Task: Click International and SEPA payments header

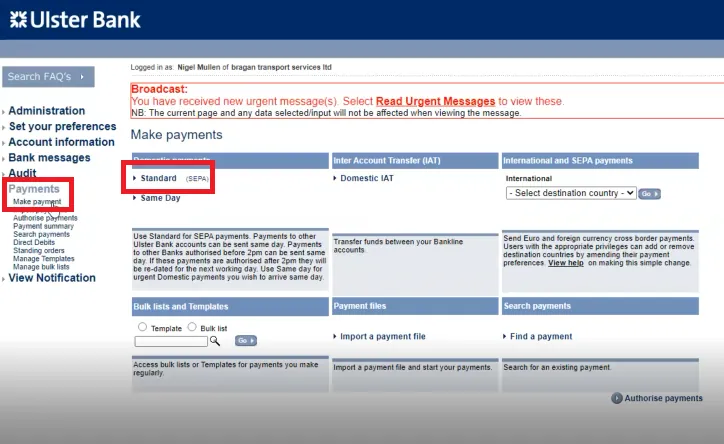Action: pos(600,161)
